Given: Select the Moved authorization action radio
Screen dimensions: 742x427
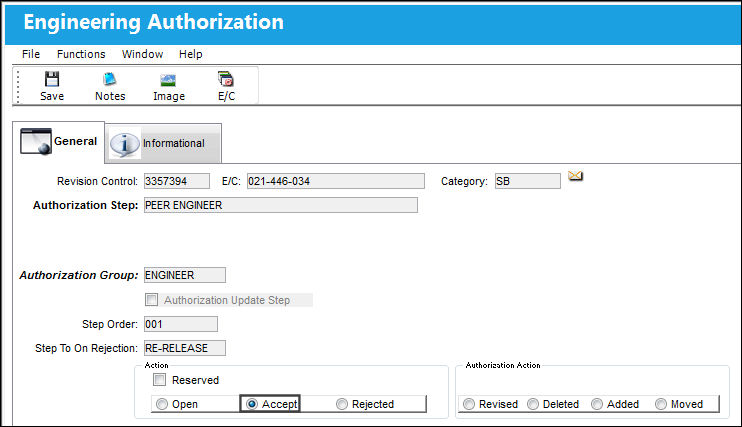Looking at the screenshot, I should 661,404.
